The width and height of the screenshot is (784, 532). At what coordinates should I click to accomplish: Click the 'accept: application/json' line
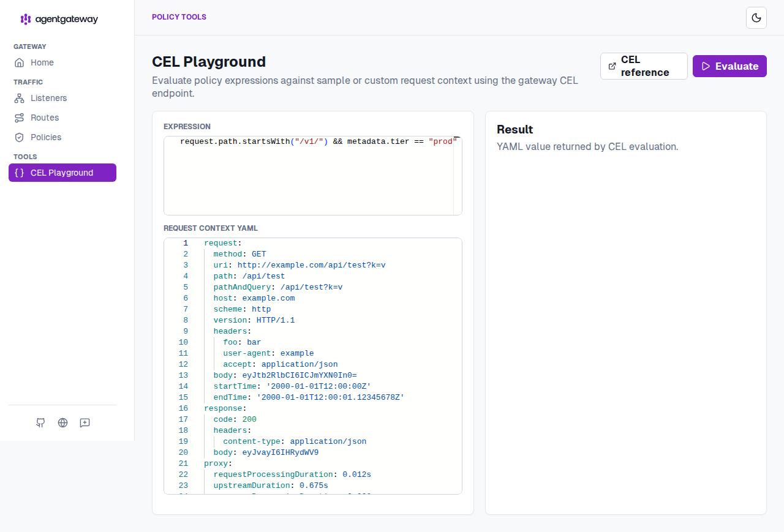[x=281, y=364]
